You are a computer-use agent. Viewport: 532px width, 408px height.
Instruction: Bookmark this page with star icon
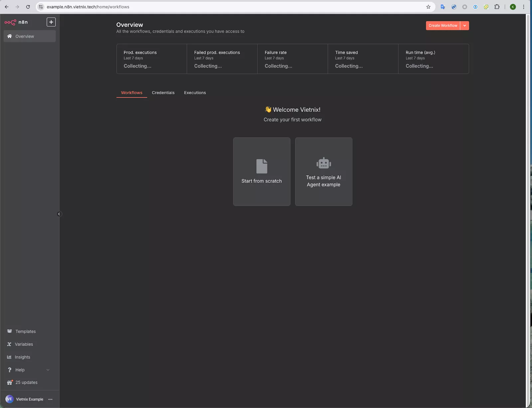tap(428, 7)
